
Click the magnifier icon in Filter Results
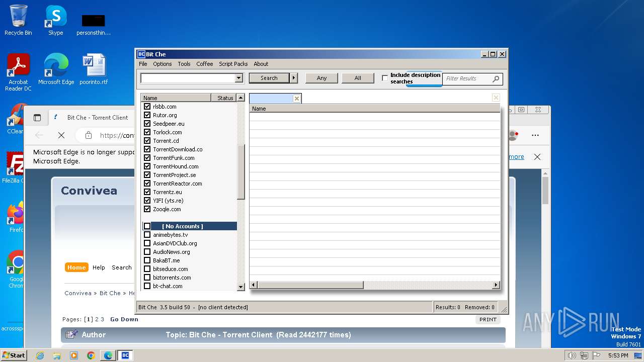[x=496, y=78]
